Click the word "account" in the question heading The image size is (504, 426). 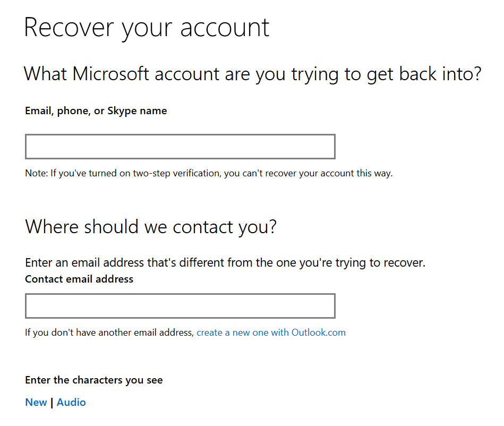[187, 74]
